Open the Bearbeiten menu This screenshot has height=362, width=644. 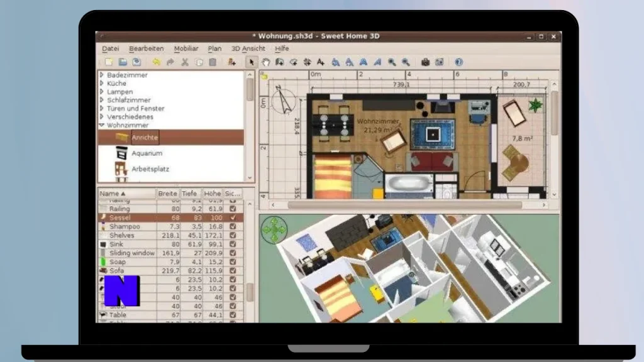coord(146,48)
